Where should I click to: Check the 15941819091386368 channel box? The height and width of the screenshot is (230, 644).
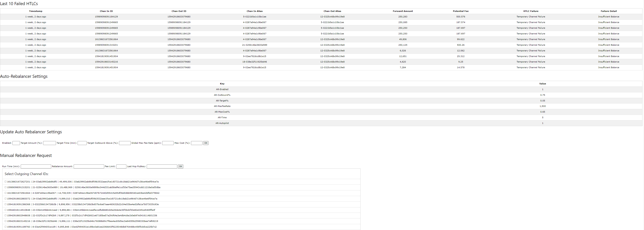click(x=5, y=204)
